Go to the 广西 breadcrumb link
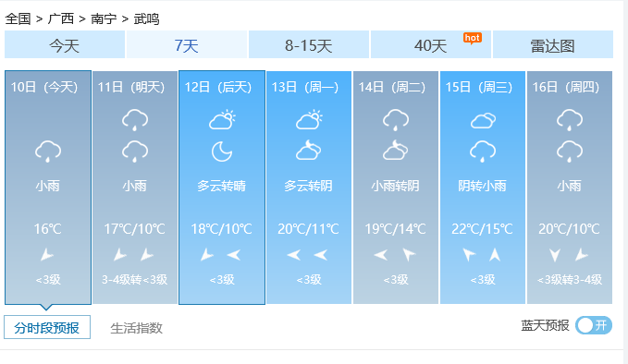The height and width of the screenshot is (364, 628). click(61, 18)
